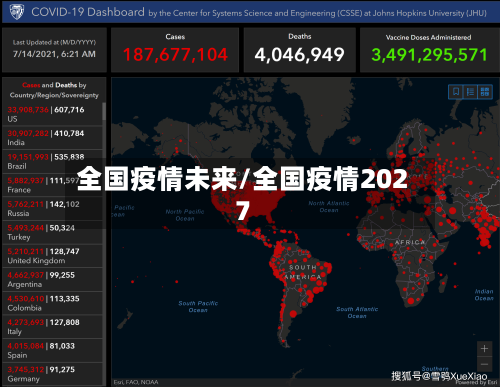Select the Argentina row in country list
This screenshot has height=387, width=500.
(x=52, y=280)
